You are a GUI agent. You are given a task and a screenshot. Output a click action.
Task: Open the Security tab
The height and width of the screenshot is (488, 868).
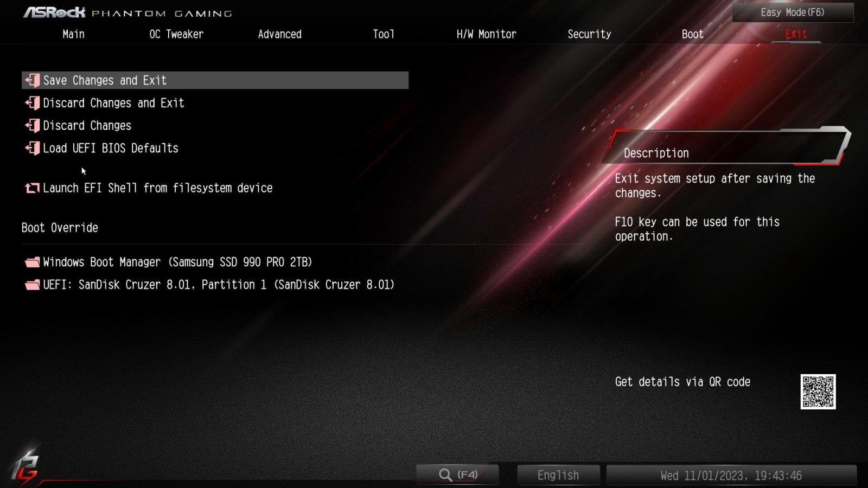pyautogui.click(x=589, y=34)
